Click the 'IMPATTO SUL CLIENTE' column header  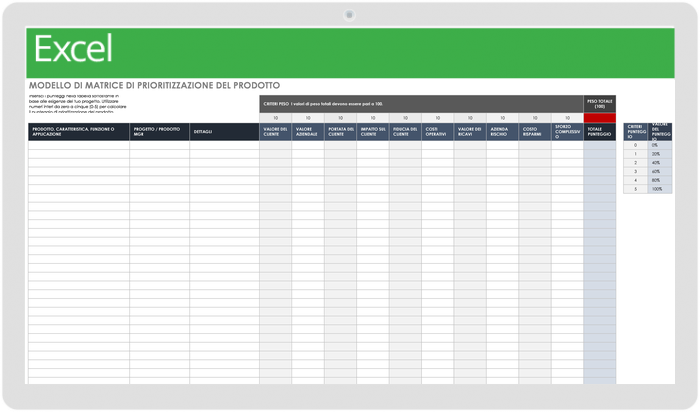373,132
